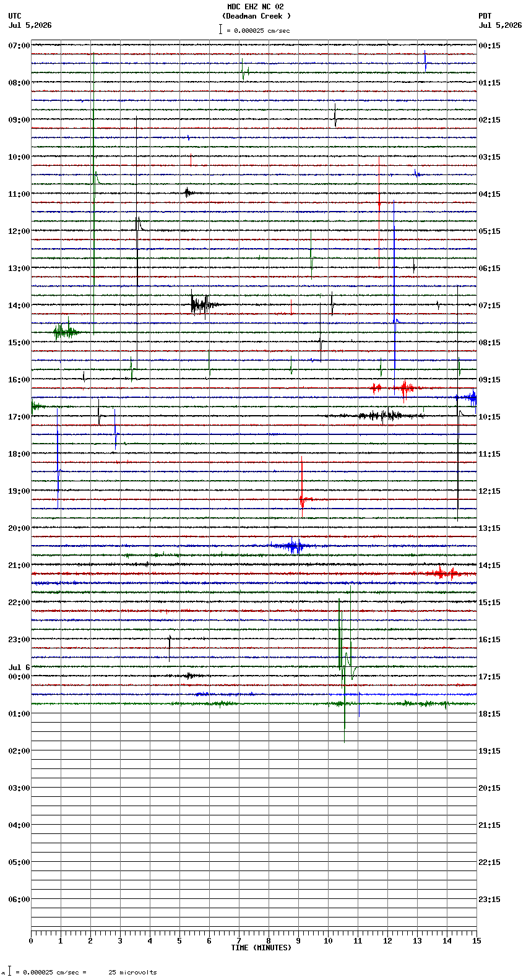
Task: Click the 01:15 PDT time label
Action: coord(489,83)
